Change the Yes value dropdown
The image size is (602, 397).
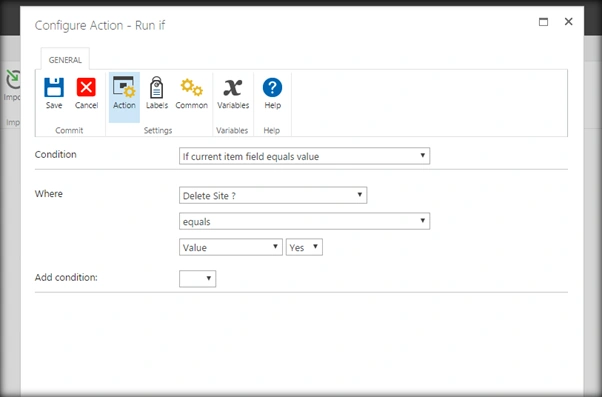304,247
